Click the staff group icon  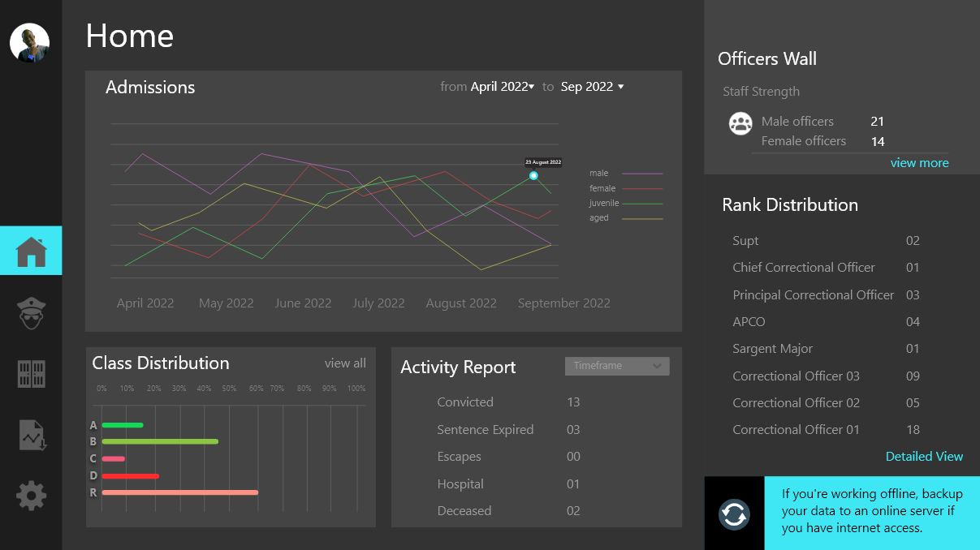[x=740, y=123]
